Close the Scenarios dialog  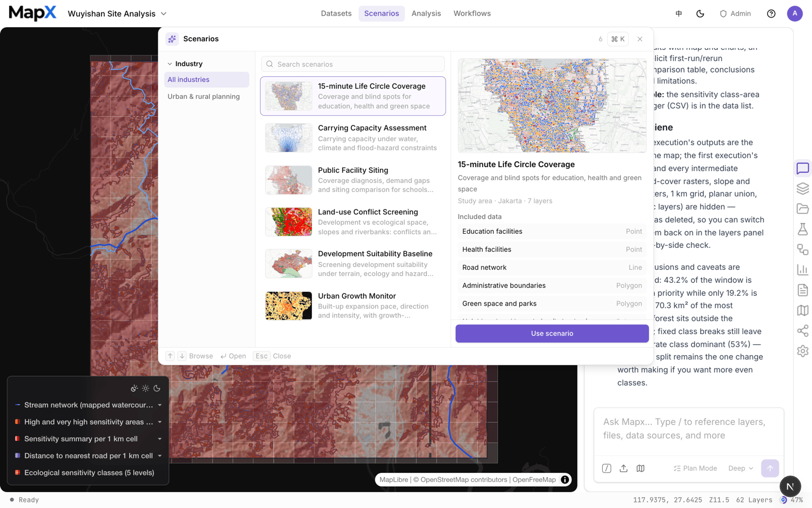coord(640,39)
